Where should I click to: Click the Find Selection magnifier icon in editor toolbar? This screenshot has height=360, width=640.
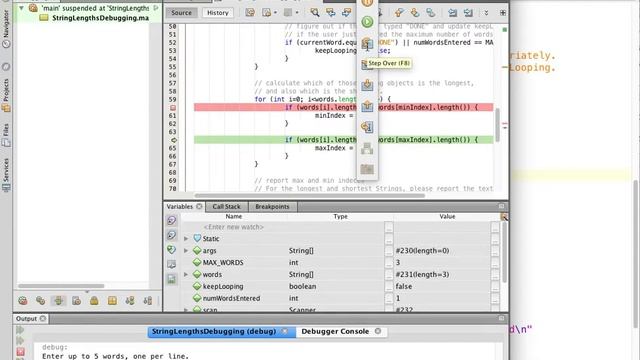pyautogui.click(x=315, y=13)
